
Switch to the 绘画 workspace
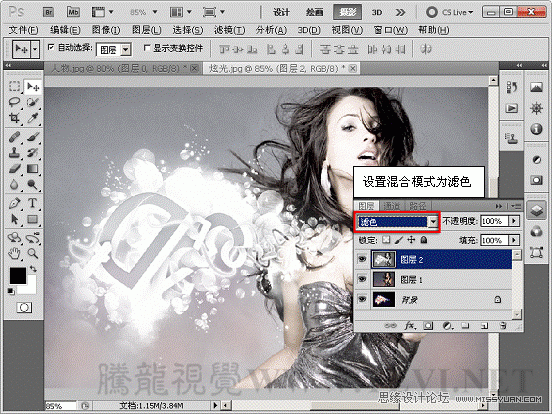tap(314, 12)
